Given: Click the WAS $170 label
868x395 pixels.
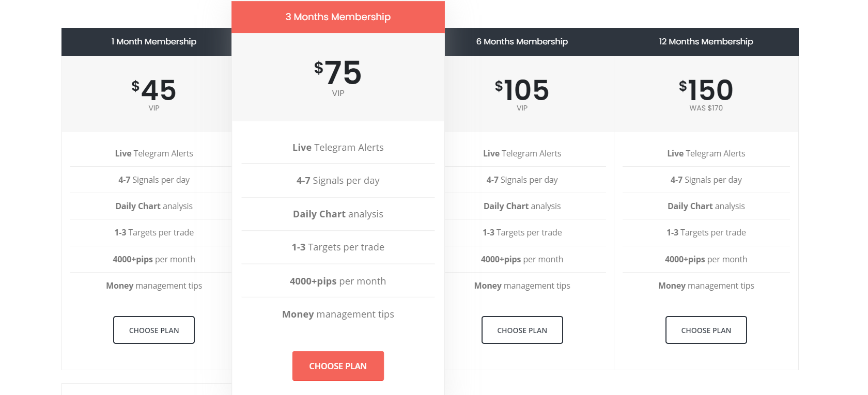Looking at the screenshot, I should (x=706, y=108).
